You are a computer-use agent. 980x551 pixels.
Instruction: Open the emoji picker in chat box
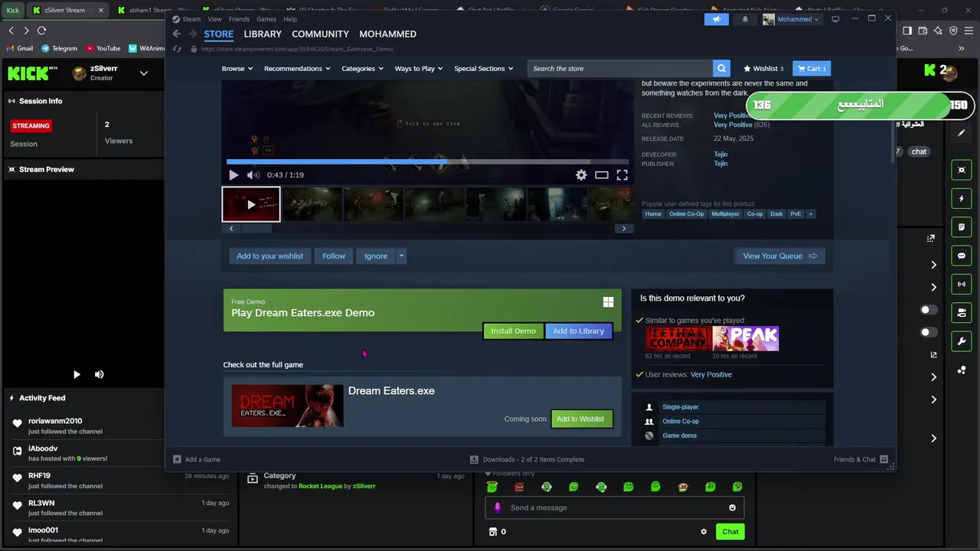click(x=732, y=507)
